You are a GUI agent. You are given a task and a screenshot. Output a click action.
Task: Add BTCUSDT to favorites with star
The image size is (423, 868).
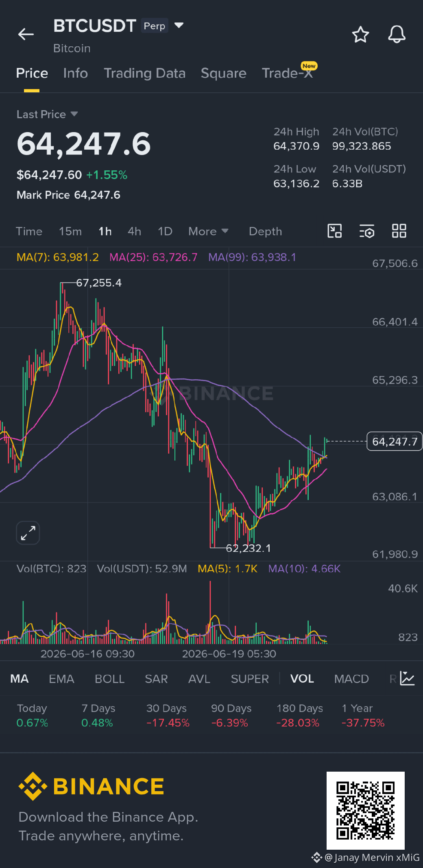click(360, 35)
